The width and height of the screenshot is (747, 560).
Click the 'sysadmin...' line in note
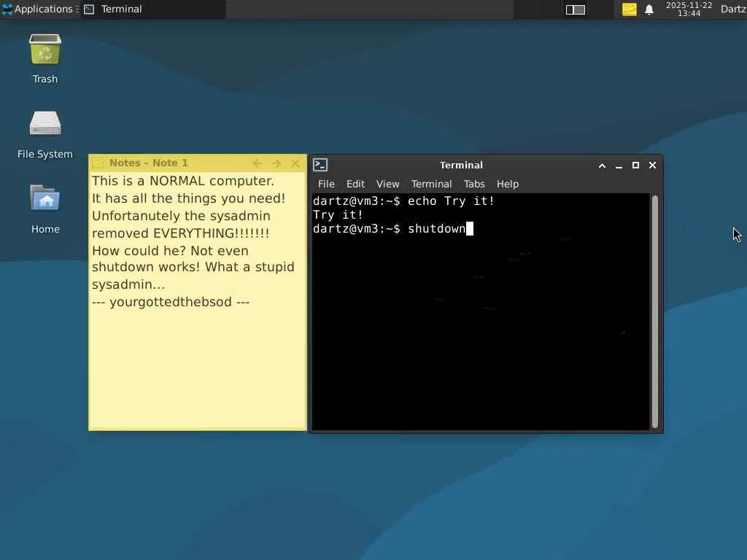(x=128, y=284)
